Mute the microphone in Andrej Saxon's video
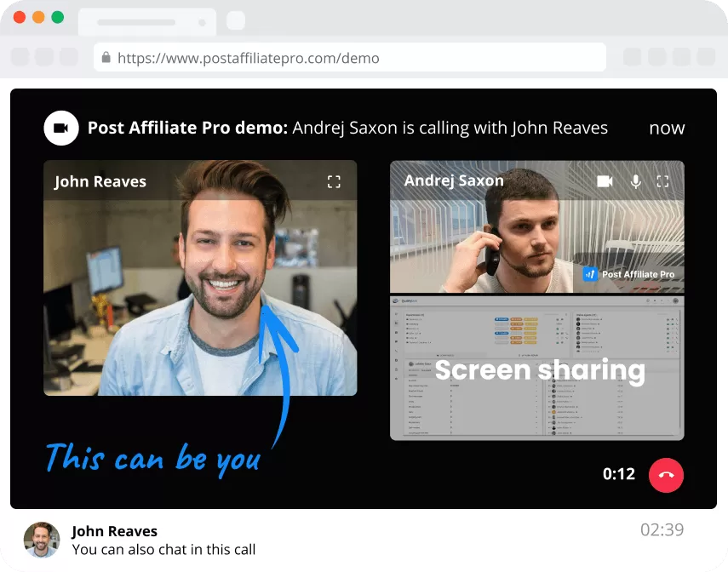 click(x=635, y=181)
